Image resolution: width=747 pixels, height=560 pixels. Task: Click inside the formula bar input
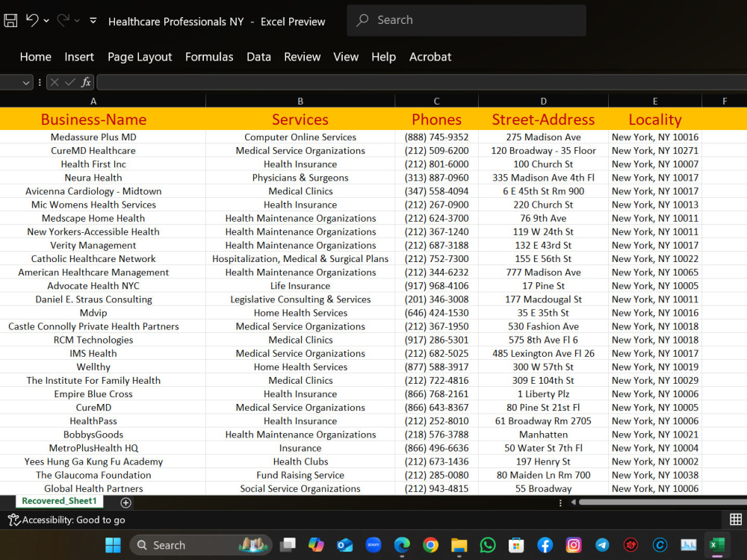[x=421, y=82]
